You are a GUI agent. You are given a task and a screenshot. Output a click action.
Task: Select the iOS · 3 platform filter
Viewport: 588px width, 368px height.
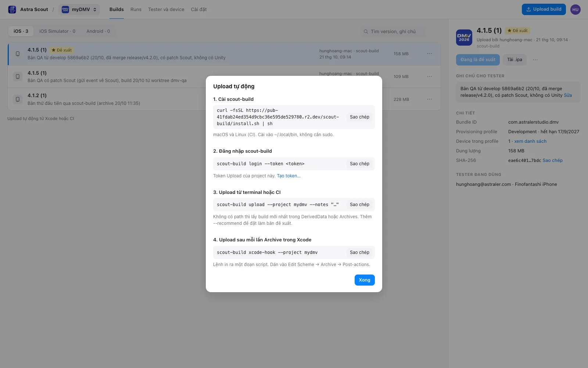[x=21, y=31]
